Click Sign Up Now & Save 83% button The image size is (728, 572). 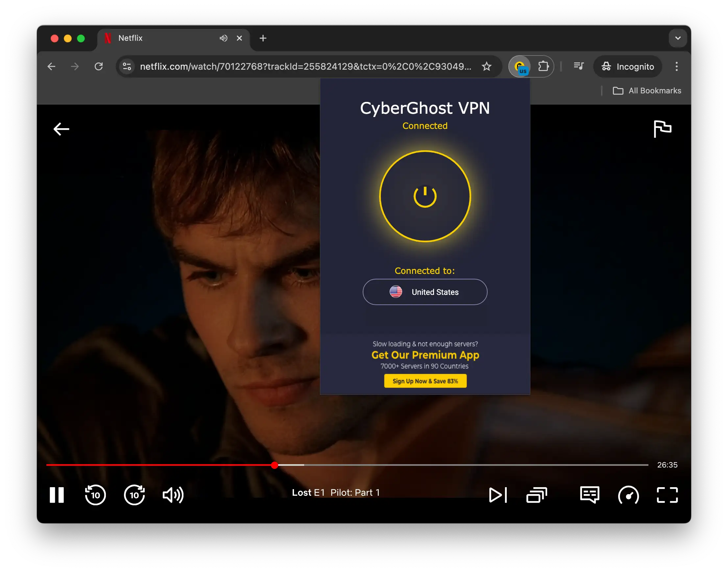click(x=425, y=381)
